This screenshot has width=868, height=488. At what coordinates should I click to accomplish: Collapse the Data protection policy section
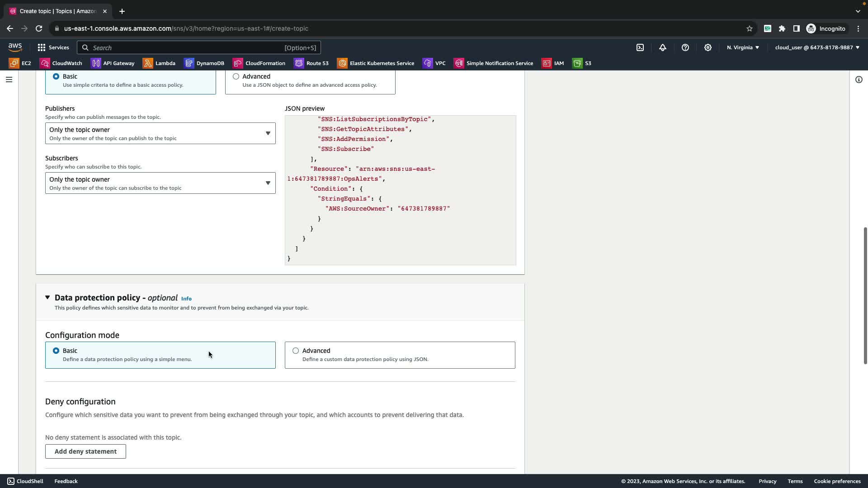[x=47, y=297]
